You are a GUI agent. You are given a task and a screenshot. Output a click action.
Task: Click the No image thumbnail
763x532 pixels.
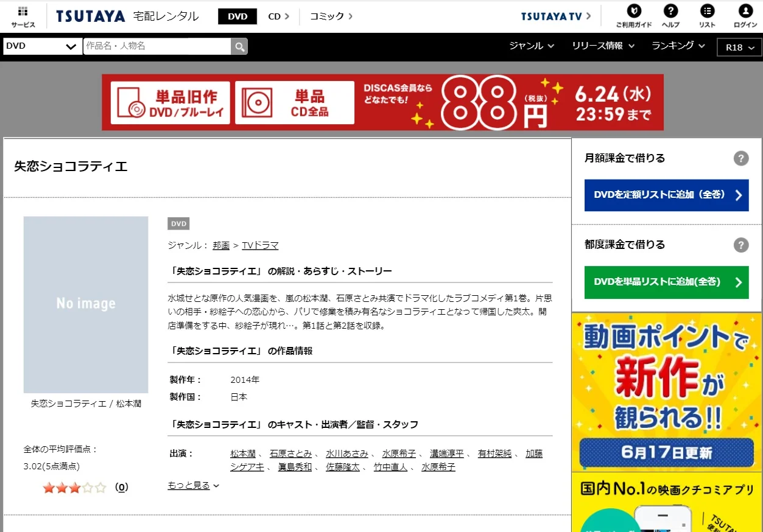pyautogui.click(x=86, y=304)
